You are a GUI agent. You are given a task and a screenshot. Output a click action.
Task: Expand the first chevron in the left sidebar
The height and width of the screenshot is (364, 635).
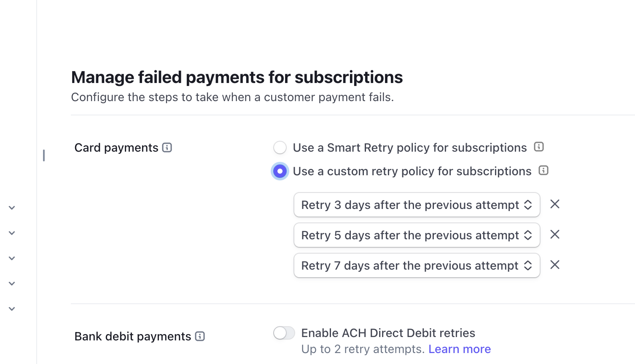coord(11,207)
